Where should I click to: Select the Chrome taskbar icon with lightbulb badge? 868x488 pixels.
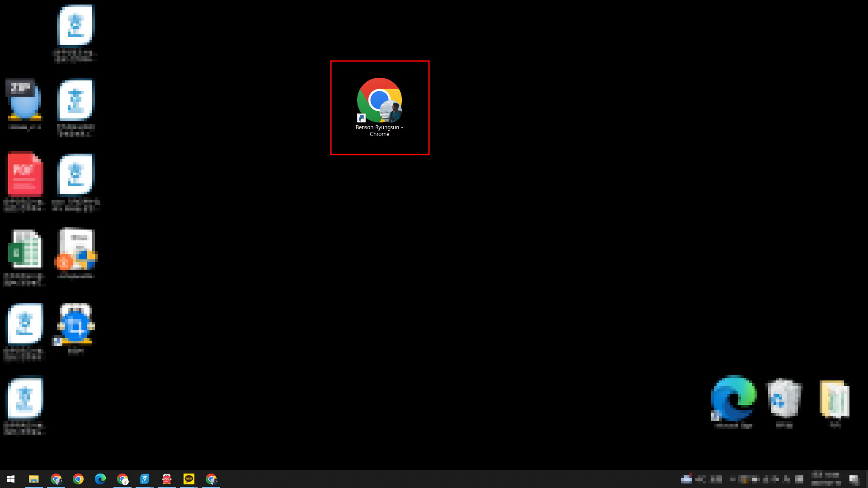point(123,479)
